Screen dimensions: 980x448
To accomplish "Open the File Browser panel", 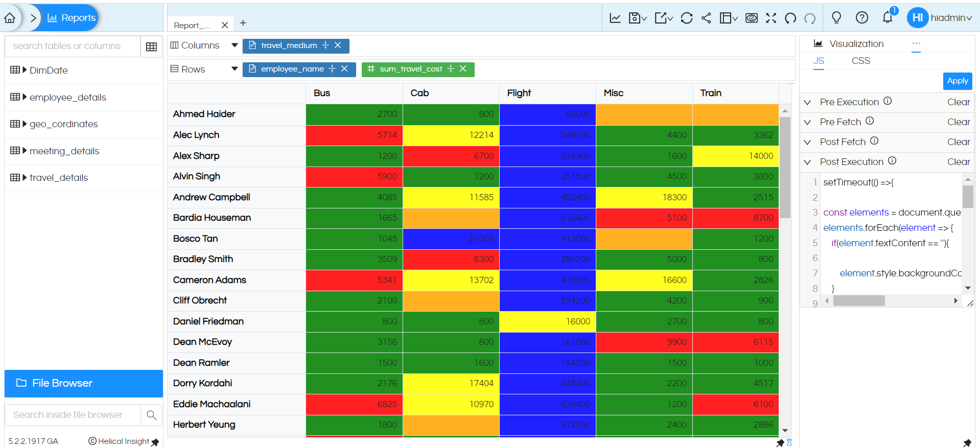I will coord(84,383).
